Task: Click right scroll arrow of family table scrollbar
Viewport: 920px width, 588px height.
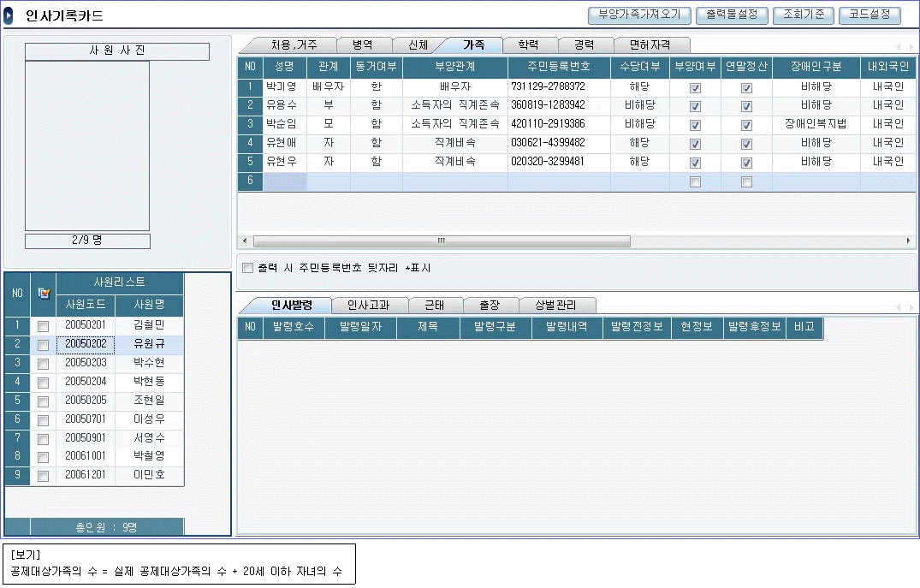Action: 910,241
